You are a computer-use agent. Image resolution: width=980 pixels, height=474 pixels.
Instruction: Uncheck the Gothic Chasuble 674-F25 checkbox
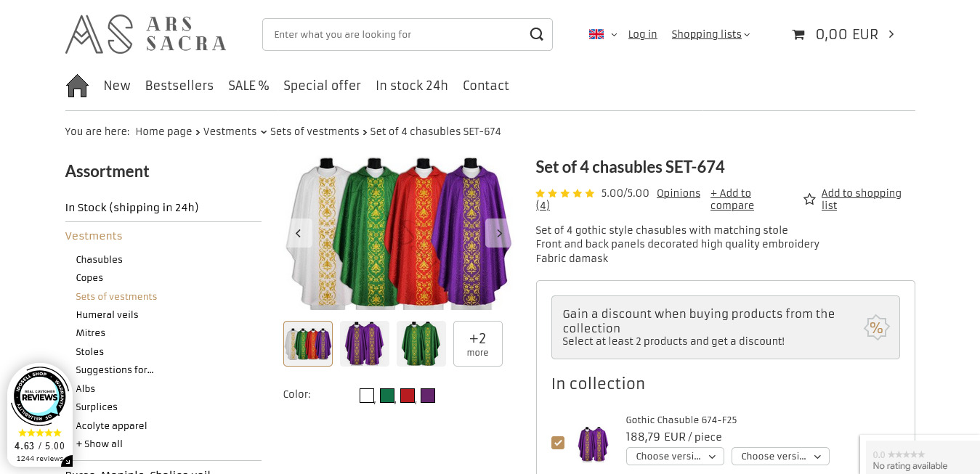[558, 443]
